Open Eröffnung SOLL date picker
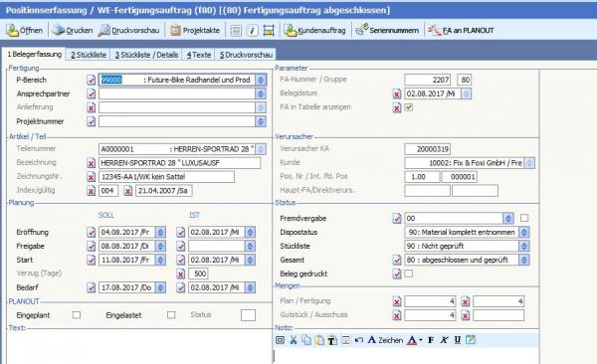The image size is (597, 364). point(160,233)
